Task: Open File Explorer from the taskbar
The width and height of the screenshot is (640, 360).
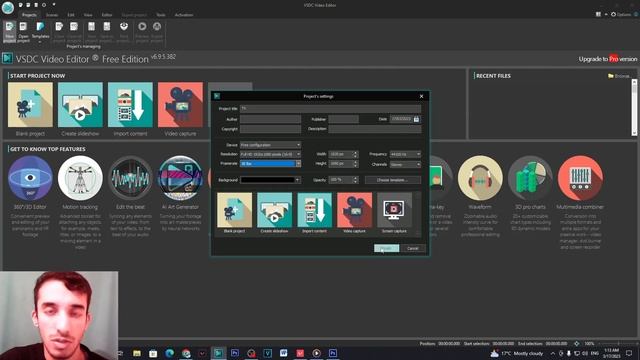Action: [x=137, y=353]
